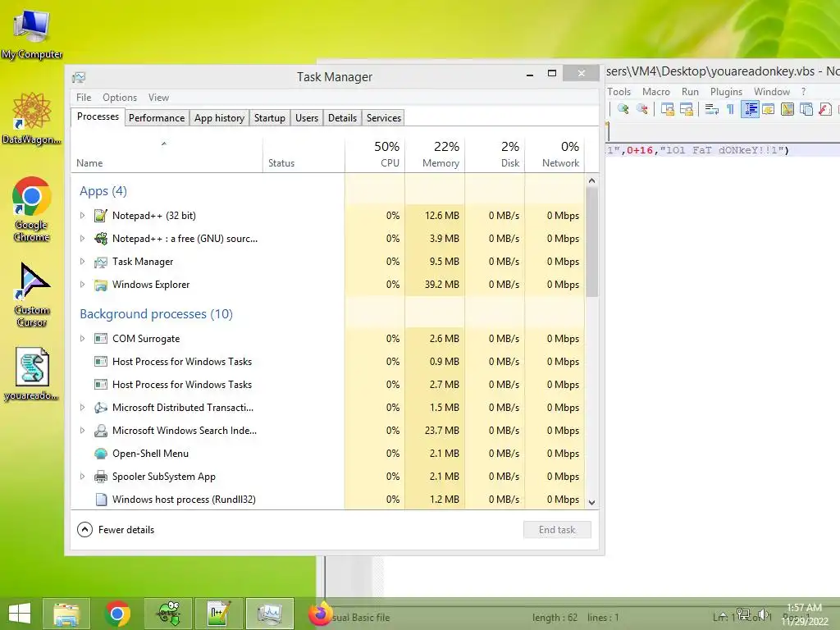Toggle show all characters pilcrow icon

point(730,109)
